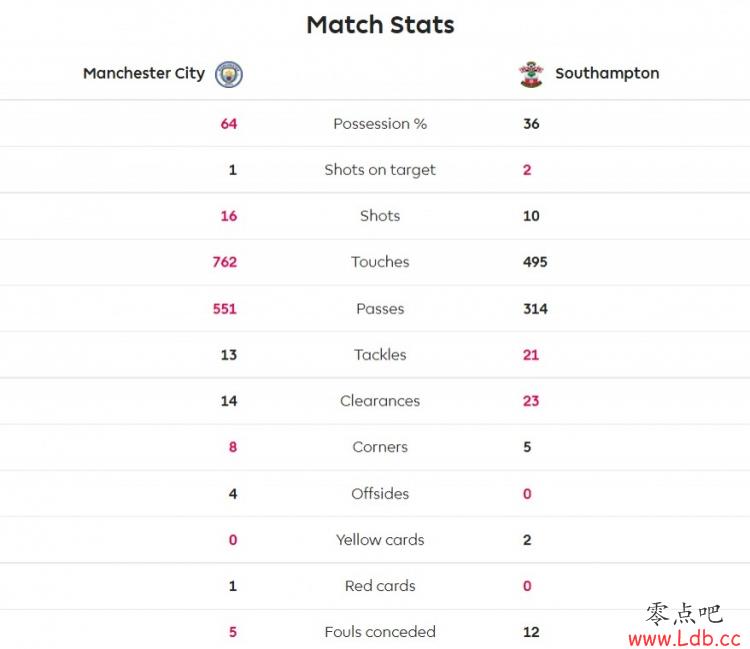Click the Southampton club crest
Screen dimensions: 750x649
click(531, 74)
